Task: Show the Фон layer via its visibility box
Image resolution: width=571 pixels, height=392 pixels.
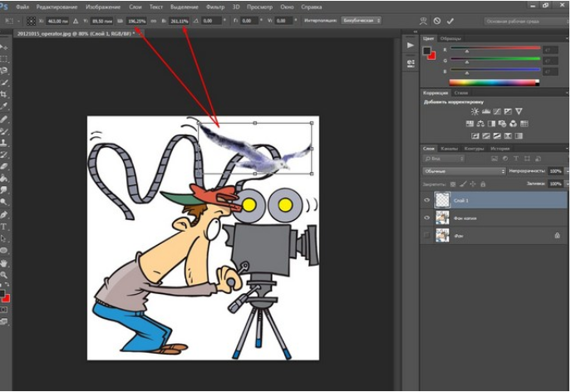Action: [427, 236]
